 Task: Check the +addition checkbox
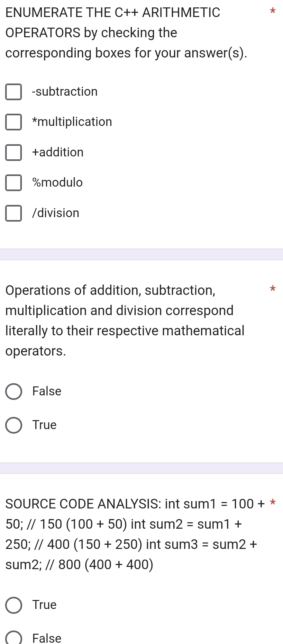point(14,152)
